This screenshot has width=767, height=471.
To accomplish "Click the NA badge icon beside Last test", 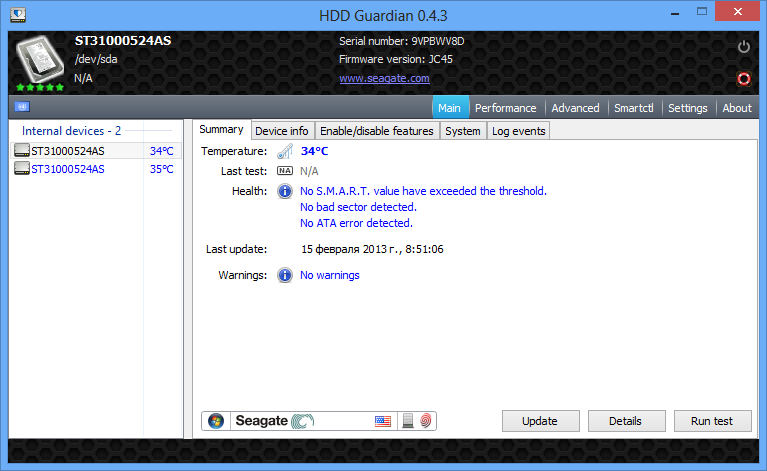I will point(285,171).
